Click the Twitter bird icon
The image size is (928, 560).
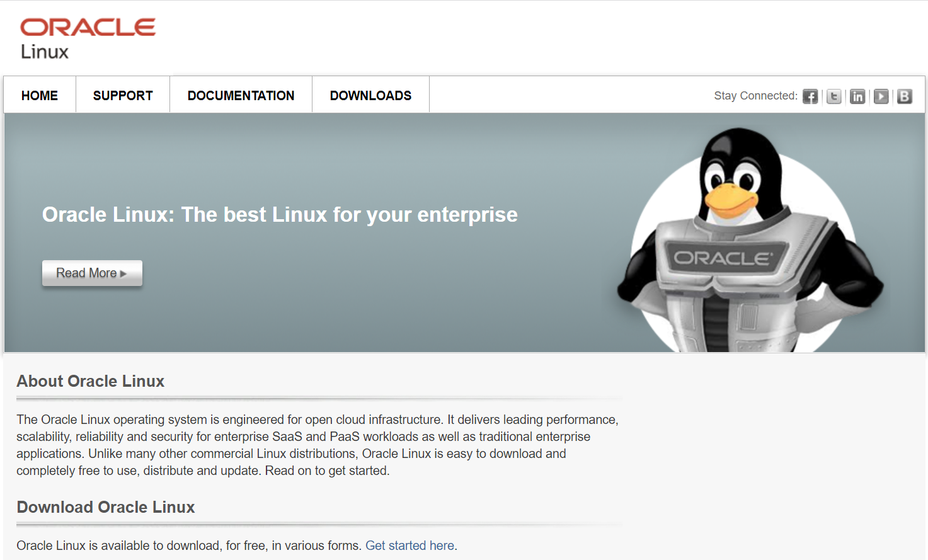point(833,96)
